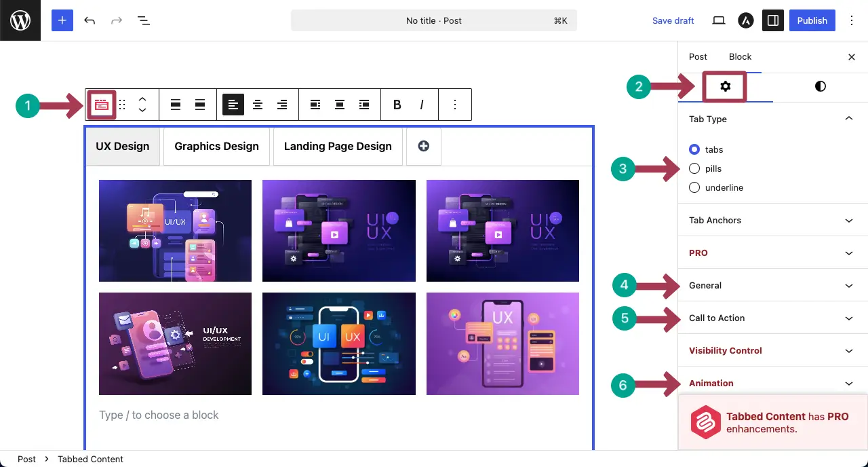Switch to the Post sidebar tab

[x=698, y=57]
